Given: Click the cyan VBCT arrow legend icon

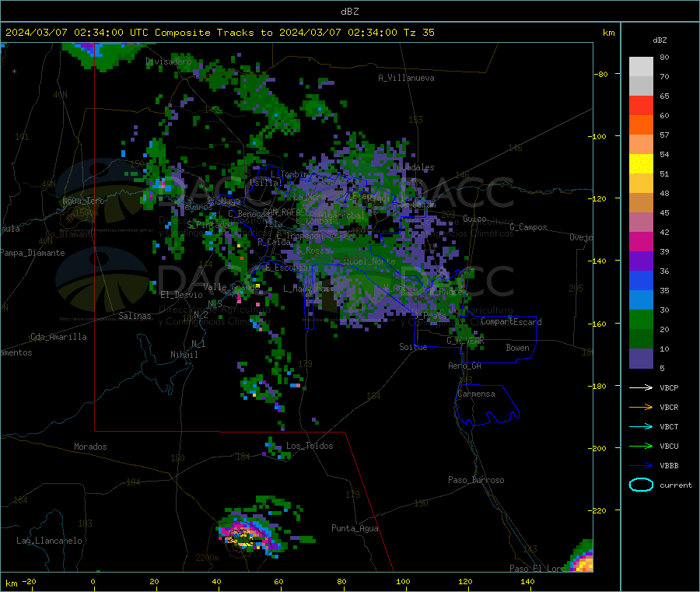Looking at the screenshot, I should coord(641,427).
